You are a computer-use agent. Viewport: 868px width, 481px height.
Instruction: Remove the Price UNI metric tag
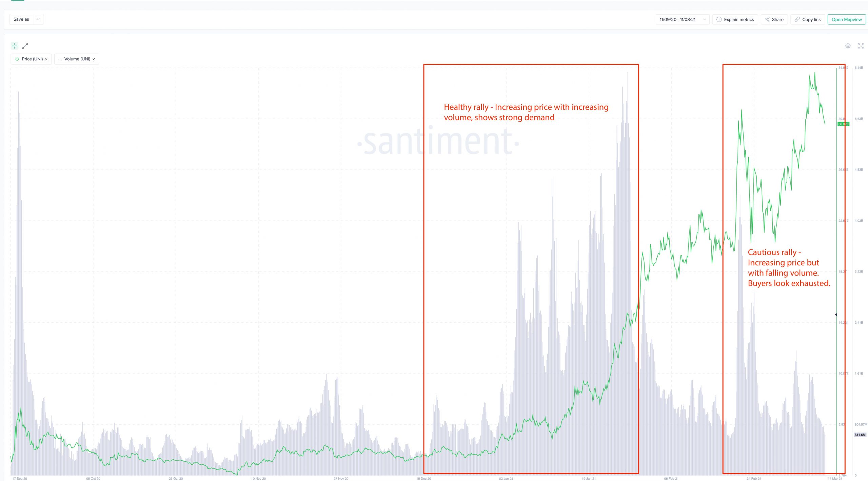(x=46, y=59)
